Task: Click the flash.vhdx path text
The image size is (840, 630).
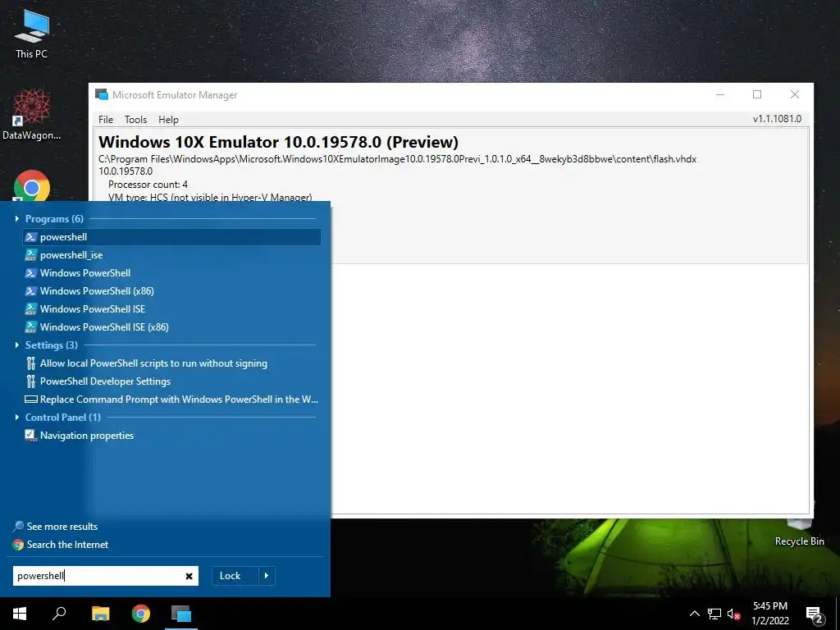Action: [397, 159]
